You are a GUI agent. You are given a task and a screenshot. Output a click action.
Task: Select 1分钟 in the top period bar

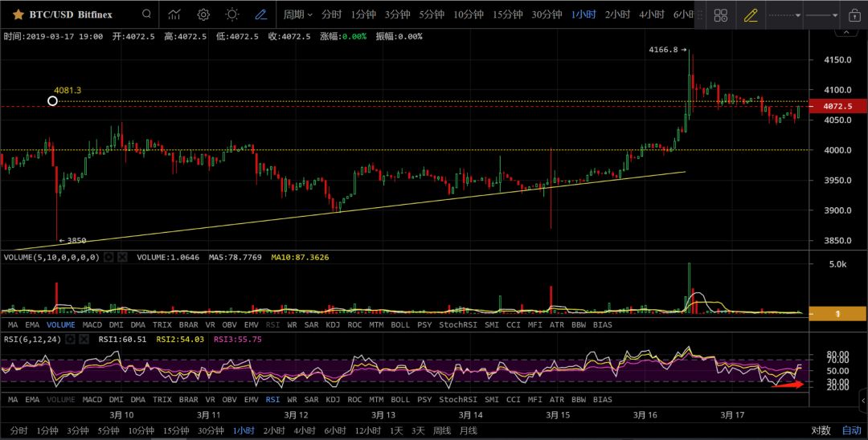pyautogui.click(x=363, y=14)
